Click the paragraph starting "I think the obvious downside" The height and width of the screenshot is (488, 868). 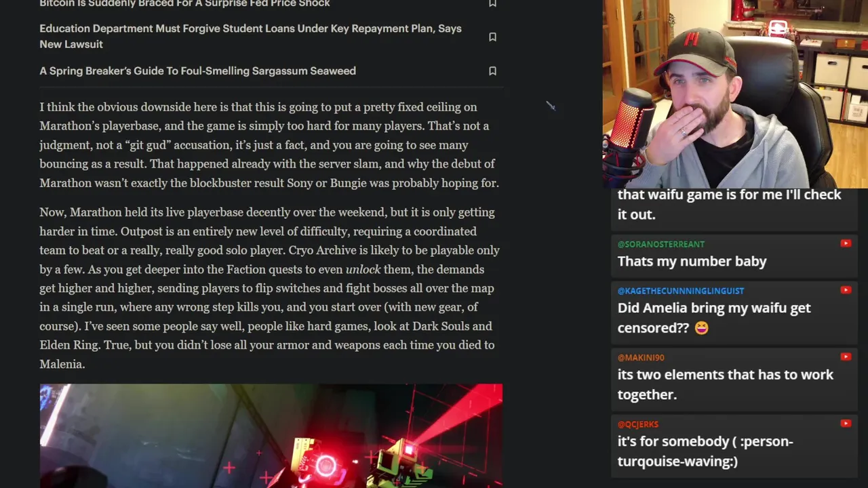[x=270, y=145]
